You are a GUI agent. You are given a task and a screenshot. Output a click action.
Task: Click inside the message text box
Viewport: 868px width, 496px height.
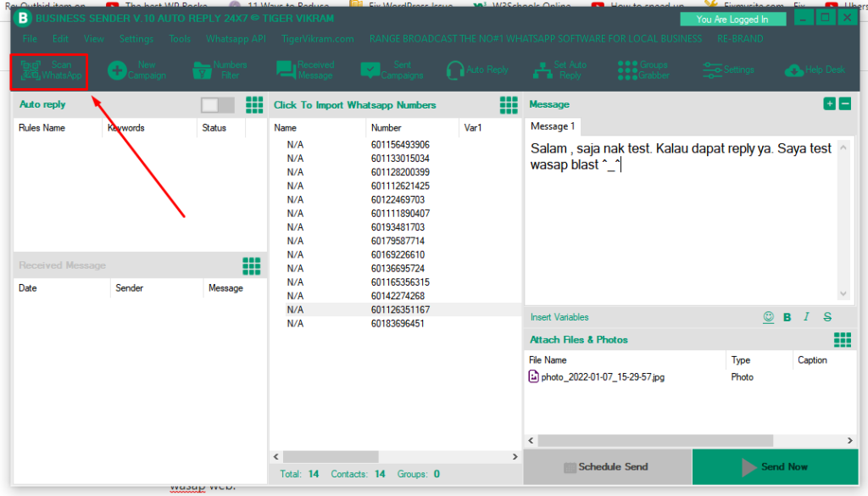pos(682,221)
